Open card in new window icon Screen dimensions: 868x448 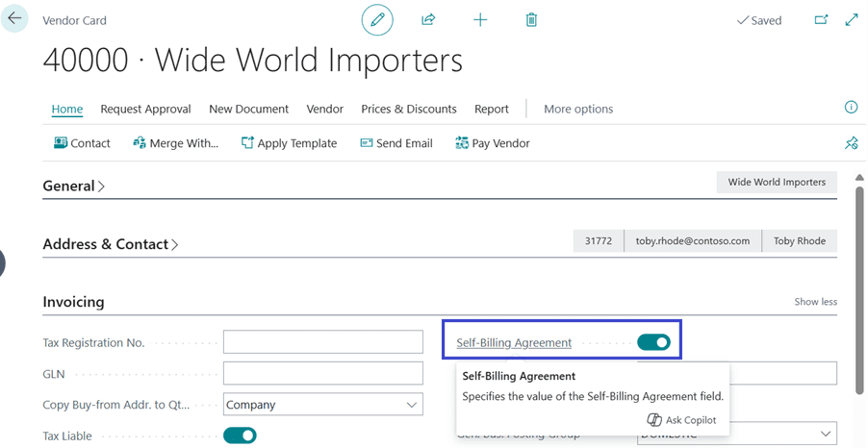pos(821,19)
